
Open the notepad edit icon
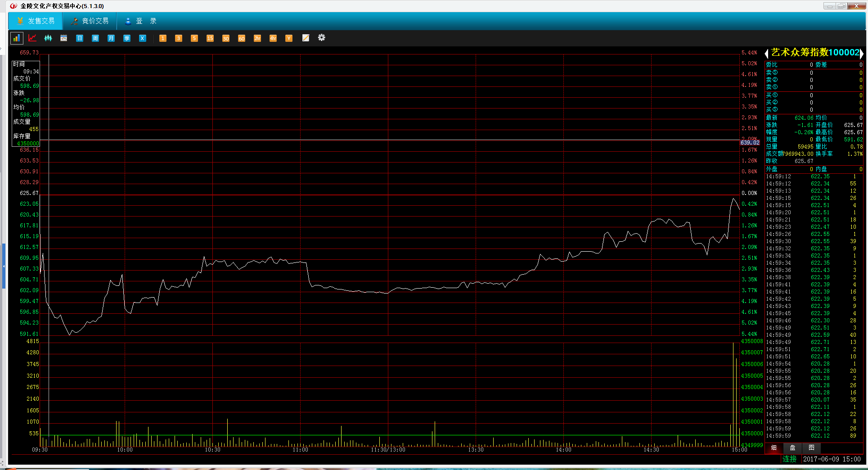(306, 38)
